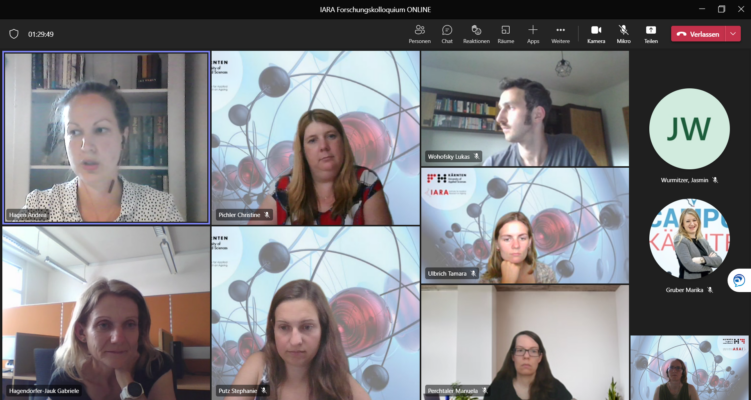Click the blue floating icon at right edge
The width and height of the screenshot is (751, 400).
(x=738, y=281)
